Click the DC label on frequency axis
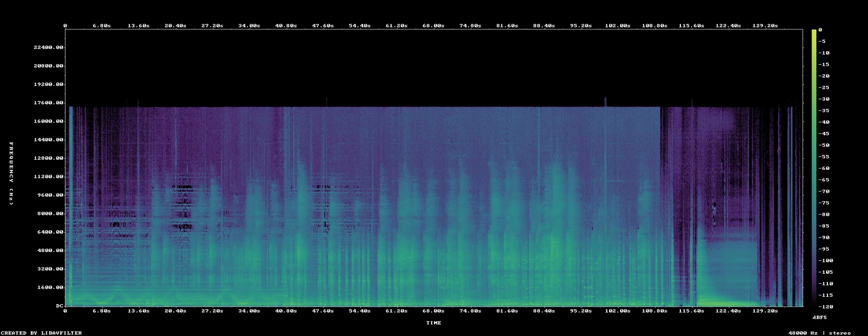Screen dimensions: 868x336 pyautogui.click(x=60, y=306)
